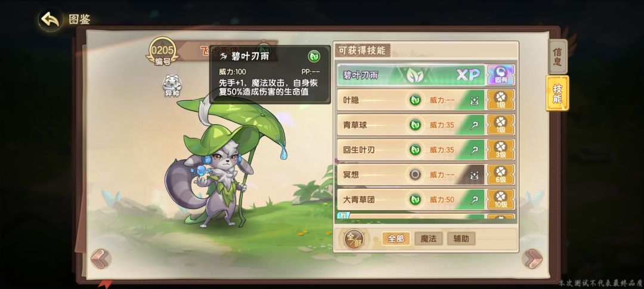Filter skills by 魔法
The height and width of the screenshot is (289, 644).
pos(428,238)
